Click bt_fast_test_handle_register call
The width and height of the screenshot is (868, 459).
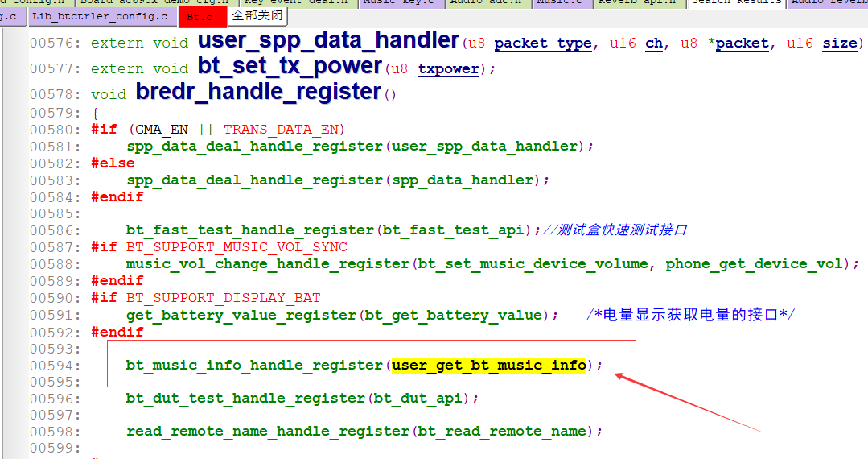click(x=249, y=230)
